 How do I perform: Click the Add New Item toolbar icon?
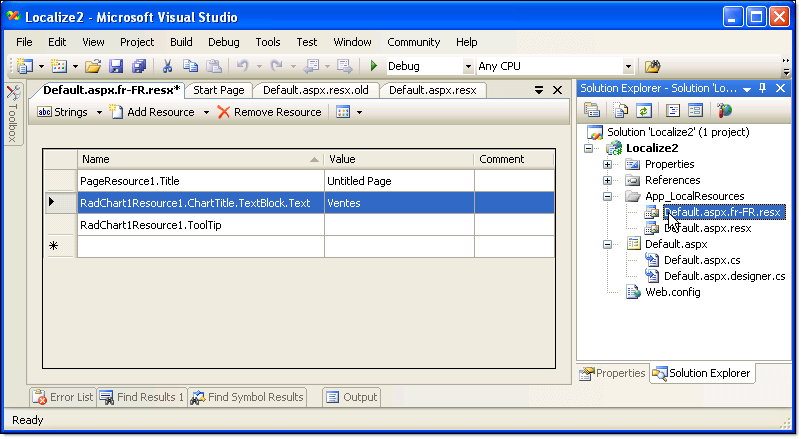(x=59, y=66)
